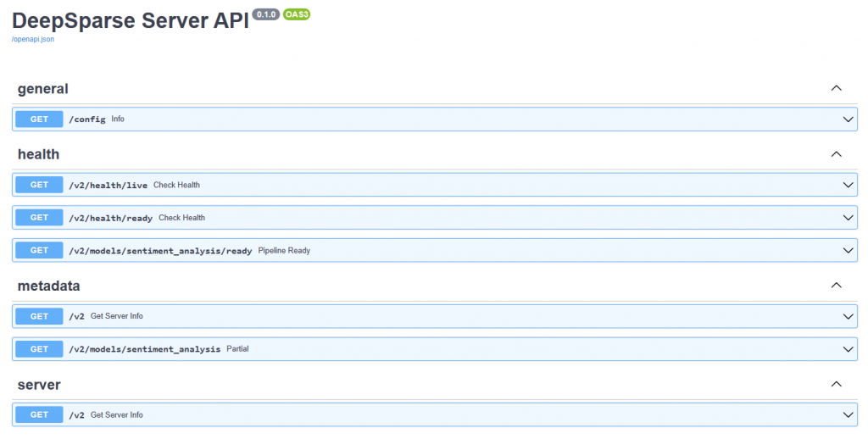Click arrow on the Pipeline Ready endpoint row
Viewport: 868px width, 439px height.
tap(849, 250)
